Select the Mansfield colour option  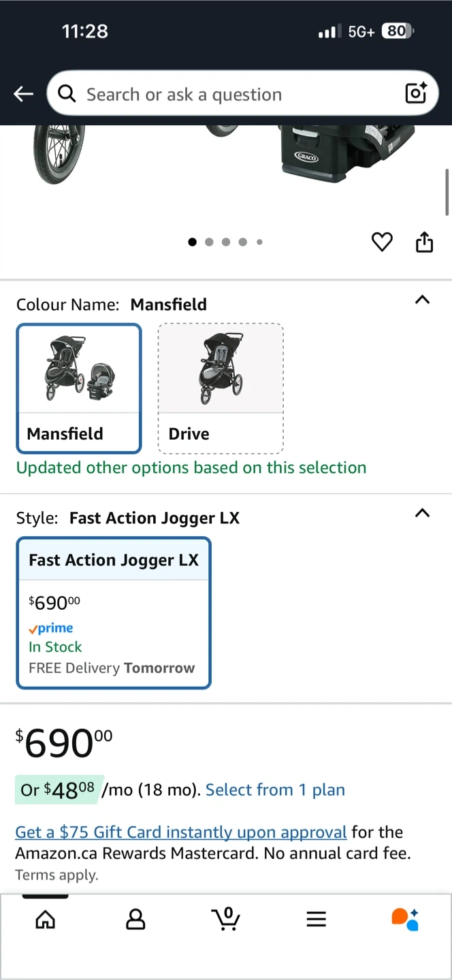(79, 388)
